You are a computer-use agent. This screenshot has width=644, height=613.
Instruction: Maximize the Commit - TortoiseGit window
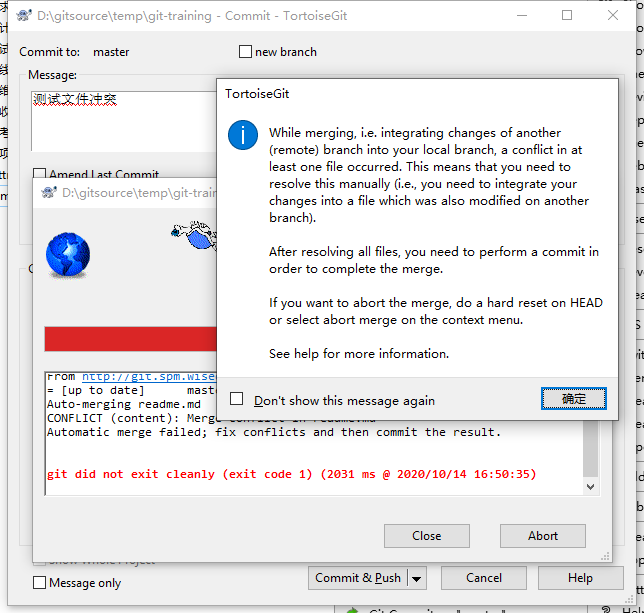coord(567,15)
